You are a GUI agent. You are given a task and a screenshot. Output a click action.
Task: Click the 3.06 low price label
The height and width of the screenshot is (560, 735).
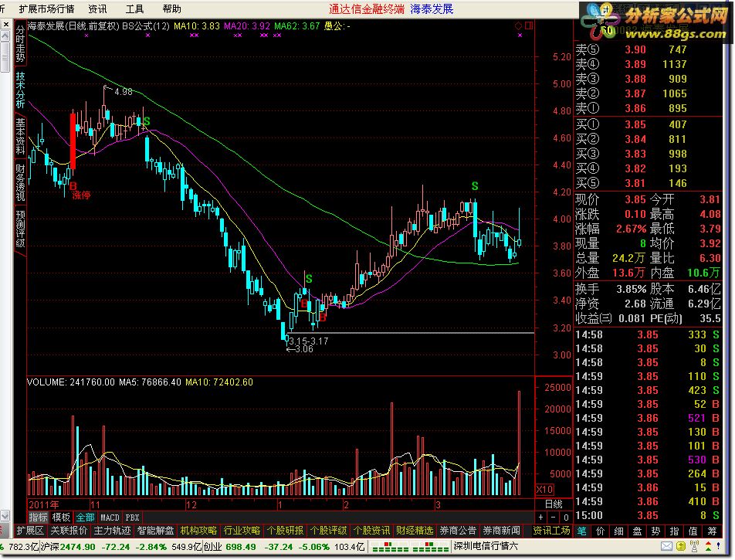(x=303, y=349)
